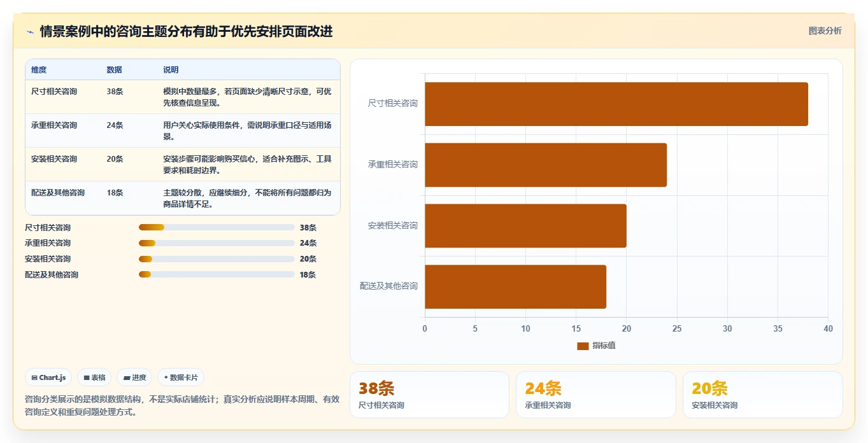Click the 配送及其他咨询 chart bar

coord(515,286)
